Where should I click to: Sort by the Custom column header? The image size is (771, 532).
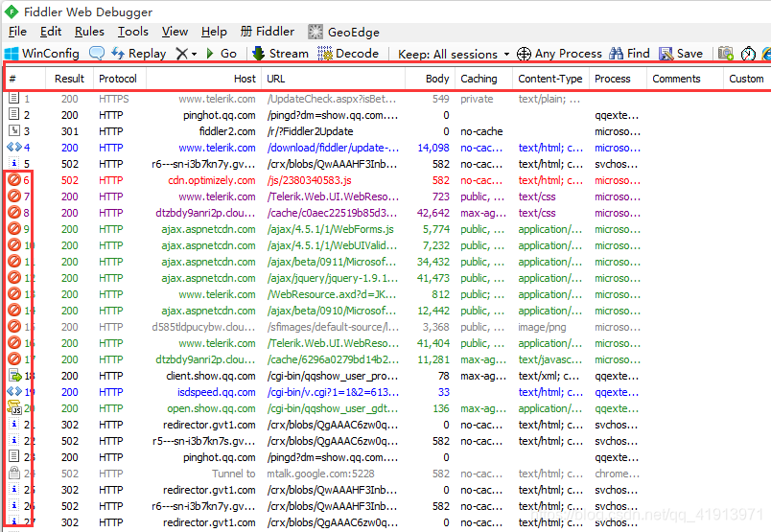745,79
